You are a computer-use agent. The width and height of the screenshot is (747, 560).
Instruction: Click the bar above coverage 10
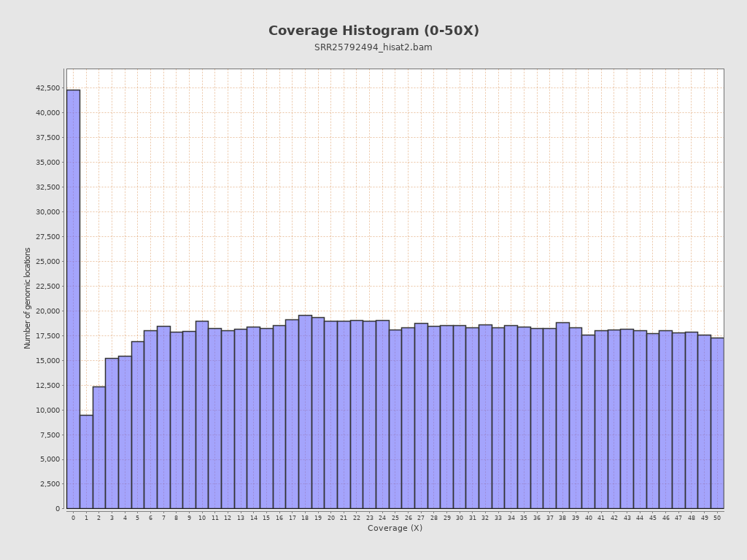202,415
